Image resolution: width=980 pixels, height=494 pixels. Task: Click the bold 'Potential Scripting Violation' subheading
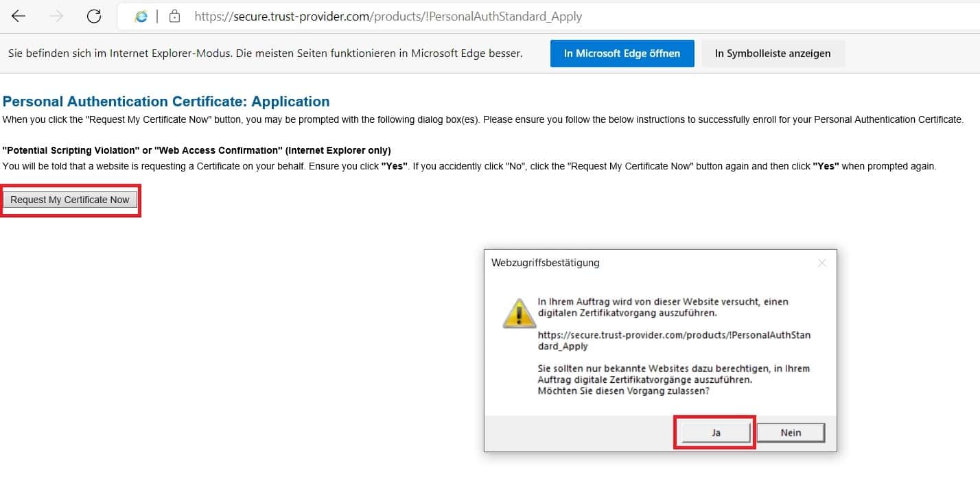click(196, 150)
